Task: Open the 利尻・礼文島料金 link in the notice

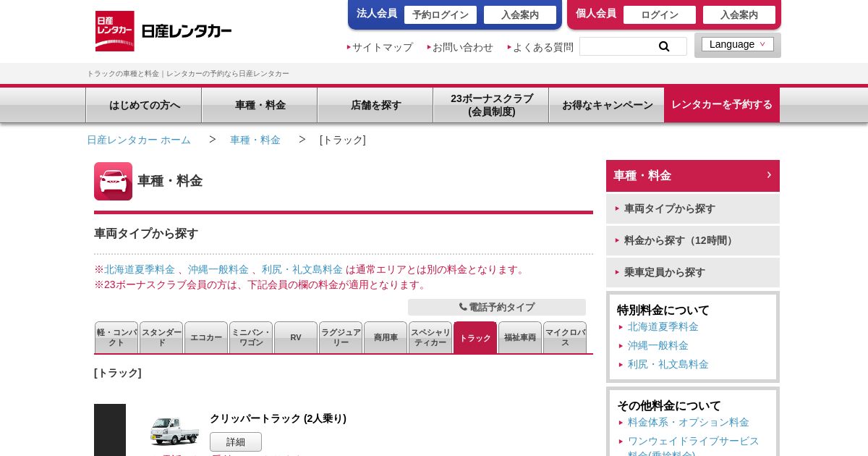Action: click(302, 269)
